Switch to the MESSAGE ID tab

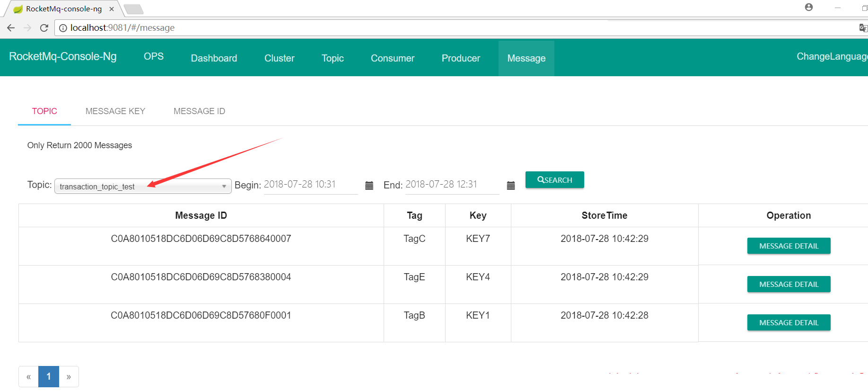coord(199,111)
